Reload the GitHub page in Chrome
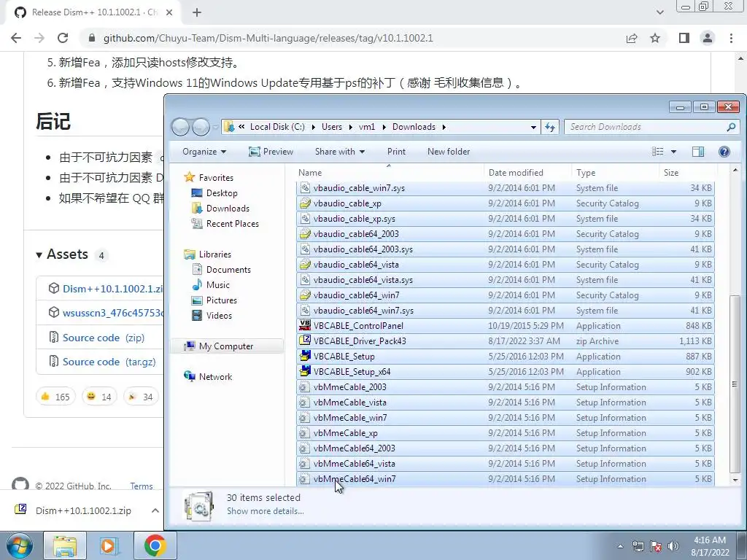The image size is (747, 560). pyautogui.click(x=63, y=38)
